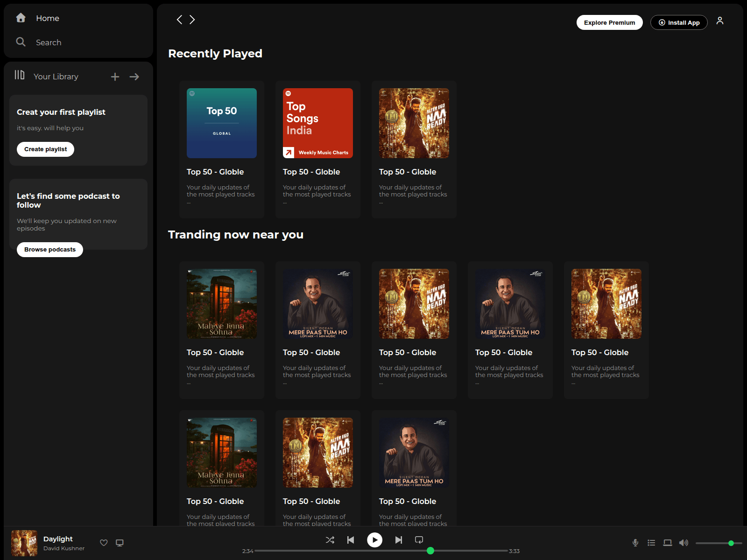Image resolution: width=747 pixels, height=560 pixels.
Task: Open Top Songs India cover
Action: pyautogui.click(x=318, y=123)
